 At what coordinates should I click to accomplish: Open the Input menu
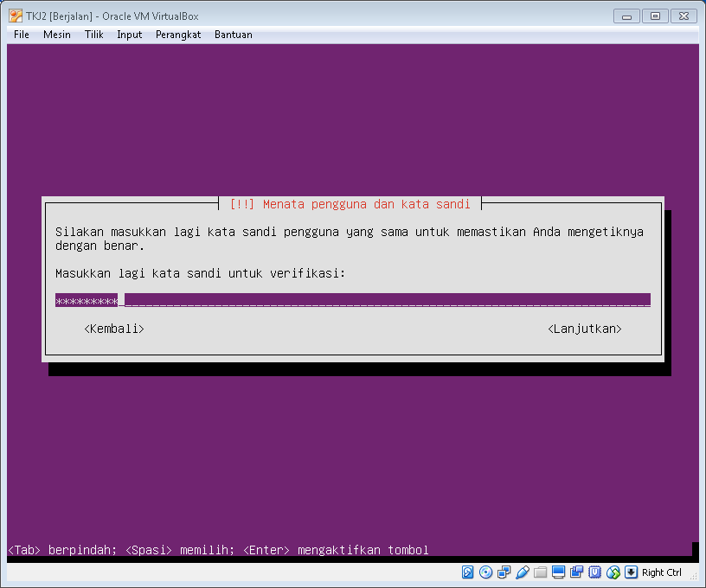[x=129, y=35]
